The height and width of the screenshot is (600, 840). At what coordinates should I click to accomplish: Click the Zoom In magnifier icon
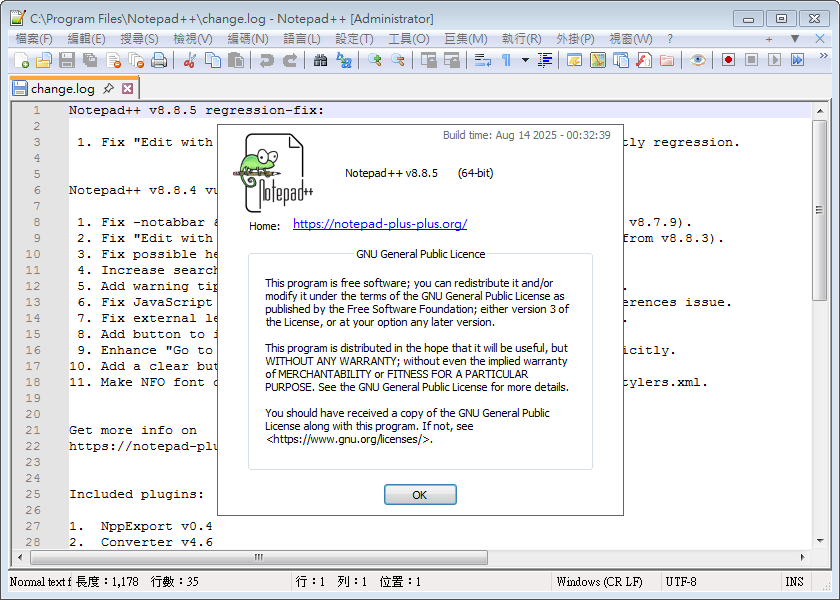click(374, 60)
